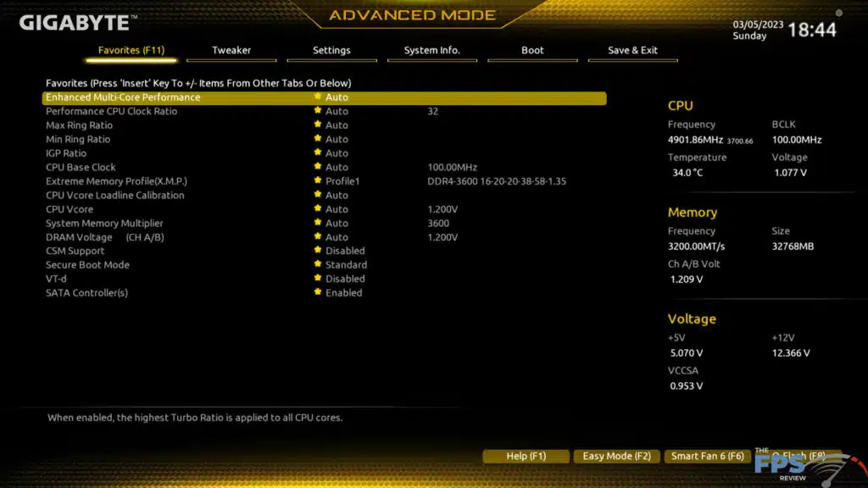Select the Enhanced Multi-Core Performance row label
868x488 pixels.
click(123, 97)
